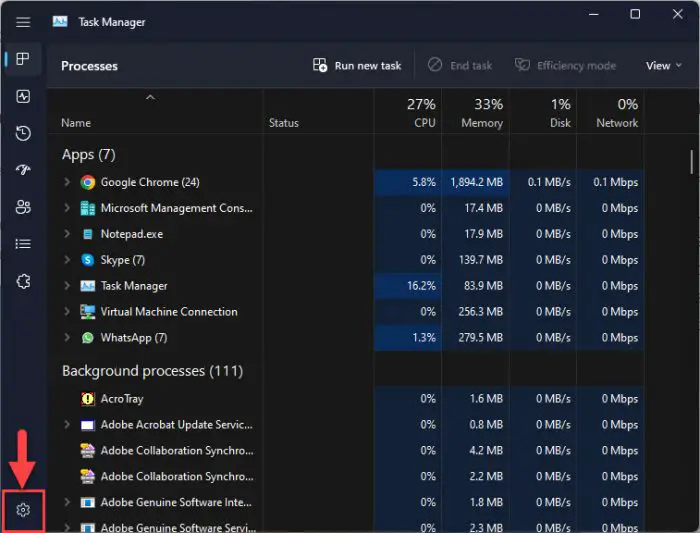Select the Virtual Machine Connection name text
The width and height of the screenshot is (700, 533).
169,312
